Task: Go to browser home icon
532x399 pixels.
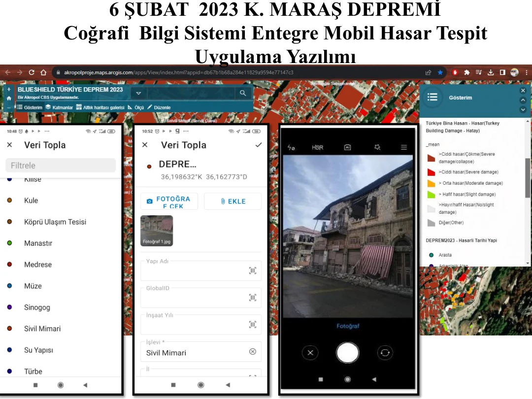Action: pyautogui.click(x=43, y=72)
